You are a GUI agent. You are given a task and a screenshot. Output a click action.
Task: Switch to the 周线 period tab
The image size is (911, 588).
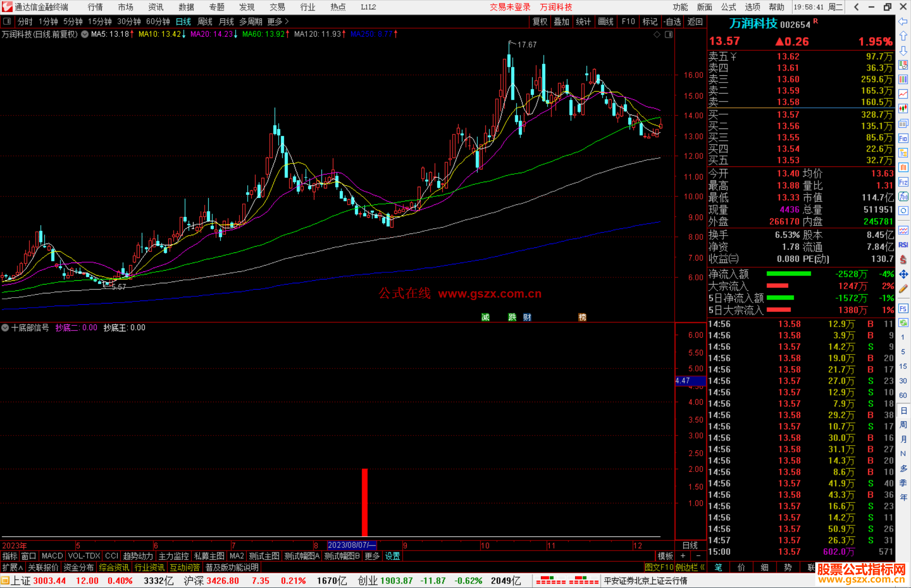(205, 21)
